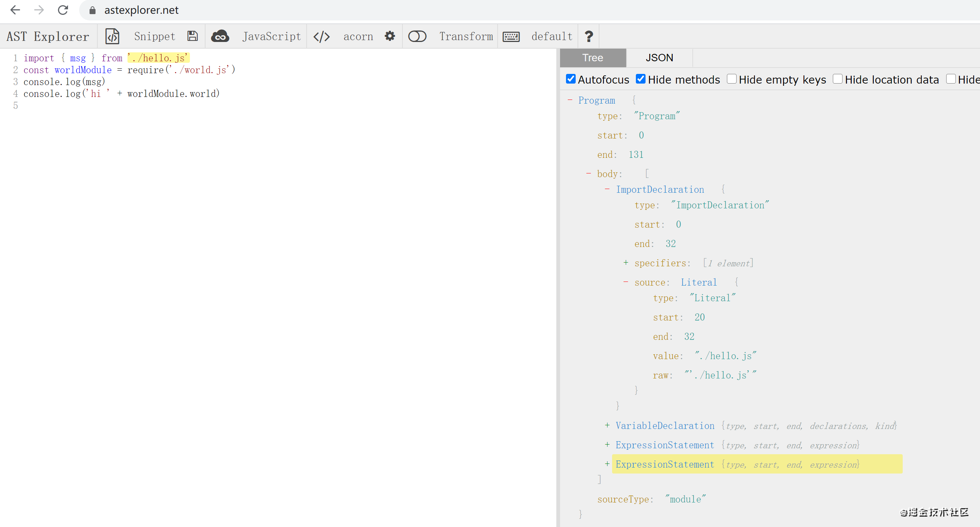Expand the VariableDeclaration node
This screenshot has width=980, height=527.
[607, 426]
